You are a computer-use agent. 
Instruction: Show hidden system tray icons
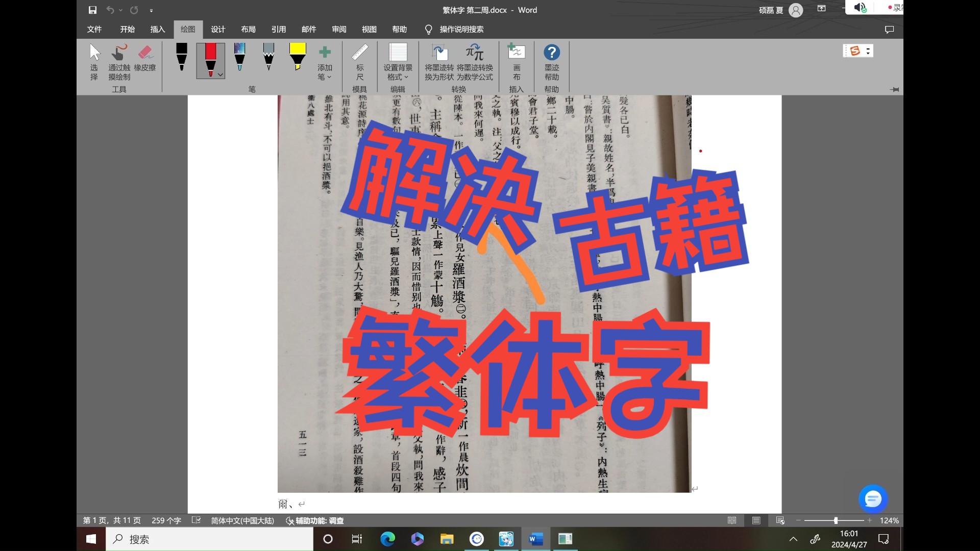tap(793, 539)
